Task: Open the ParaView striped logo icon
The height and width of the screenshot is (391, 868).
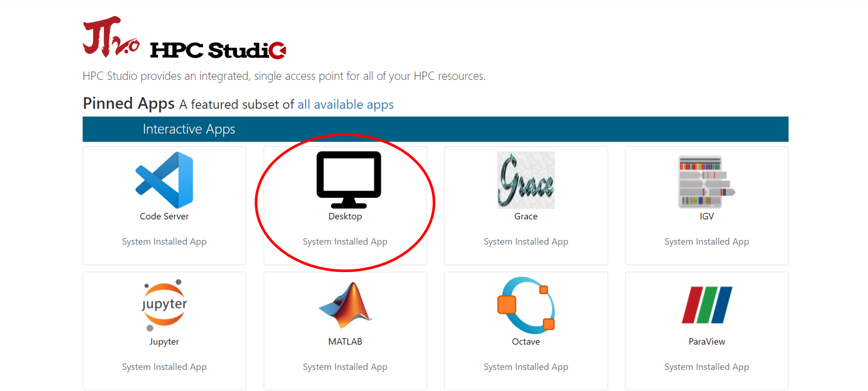Action: [x=707, y=305]
